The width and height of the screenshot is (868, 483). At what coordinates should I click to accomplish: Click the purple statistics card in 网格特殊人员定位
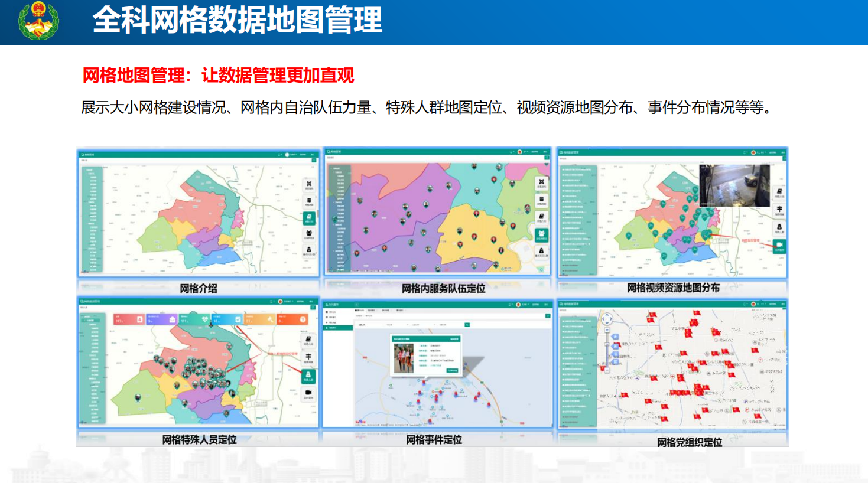(x=161, y=319)
